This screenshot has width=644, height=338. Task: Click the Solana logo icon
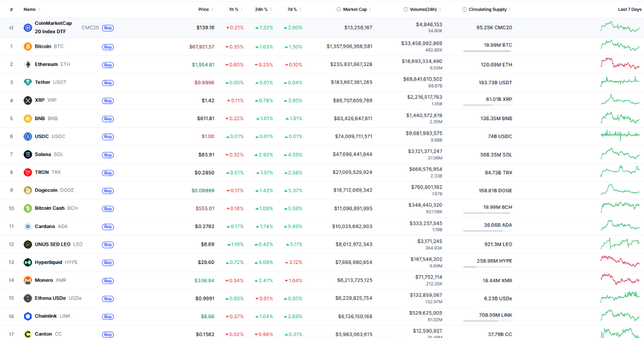[28, 155]
